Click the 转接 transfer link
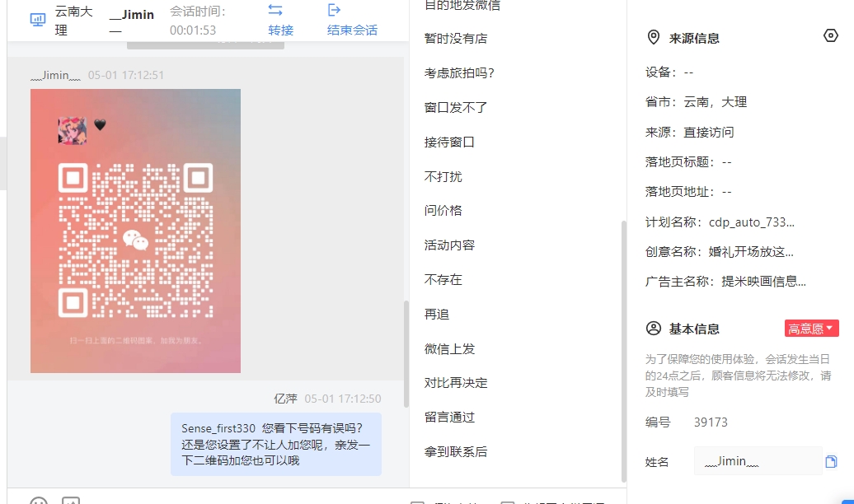Screen dimensions: 854x504 pyautogui.click(x=281, y=30)
